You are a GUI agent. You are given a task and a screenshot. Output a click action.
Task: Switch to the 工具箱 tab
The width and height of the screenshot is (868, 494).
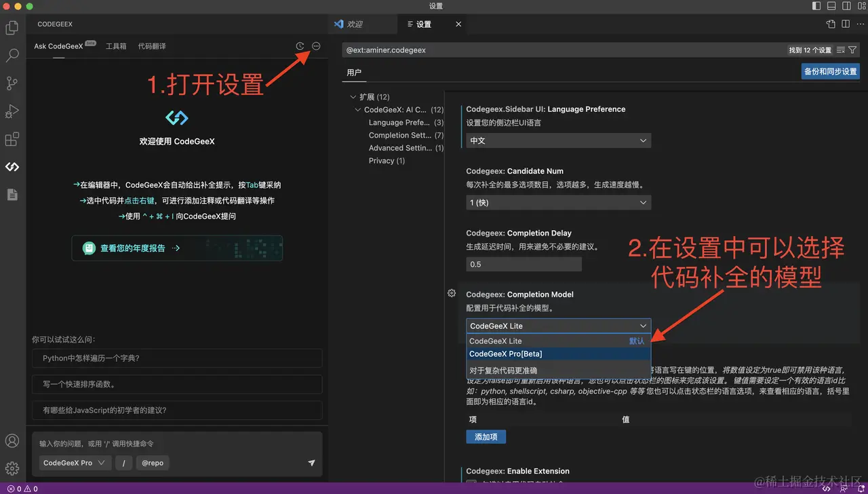pyautogui.click(x=116, y=46)
